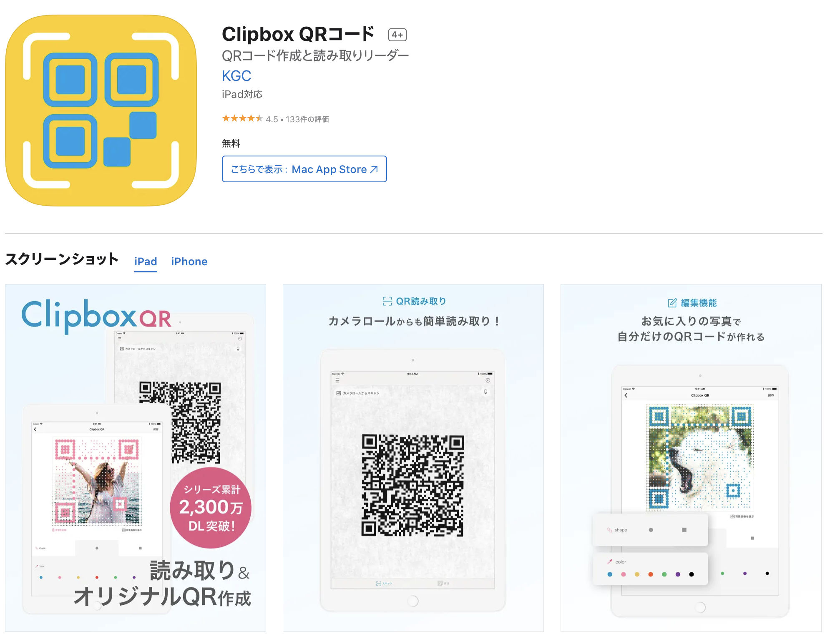Select the black swatch in the color panel
The height and width of the screenshot is (644, 825).
coord(692,574)
